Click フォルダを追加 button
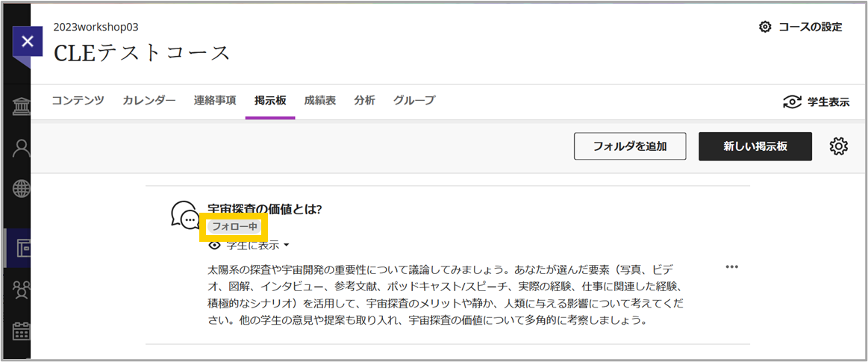 pos(630,147)
